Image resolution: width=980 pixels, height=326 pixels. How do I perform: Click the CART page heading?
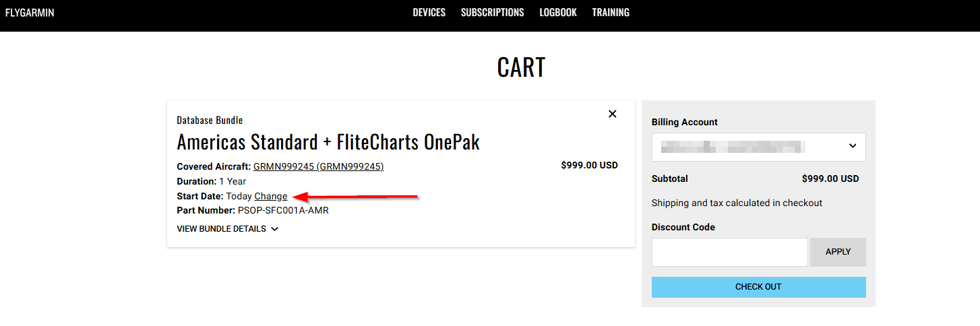tap(521, 67)
